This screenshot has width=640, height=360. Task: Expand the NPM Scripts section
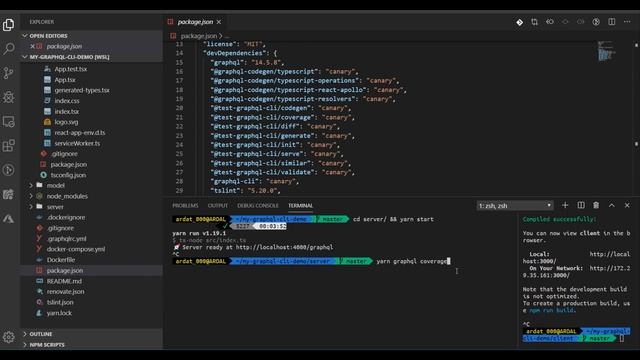[x=91, y=344]
